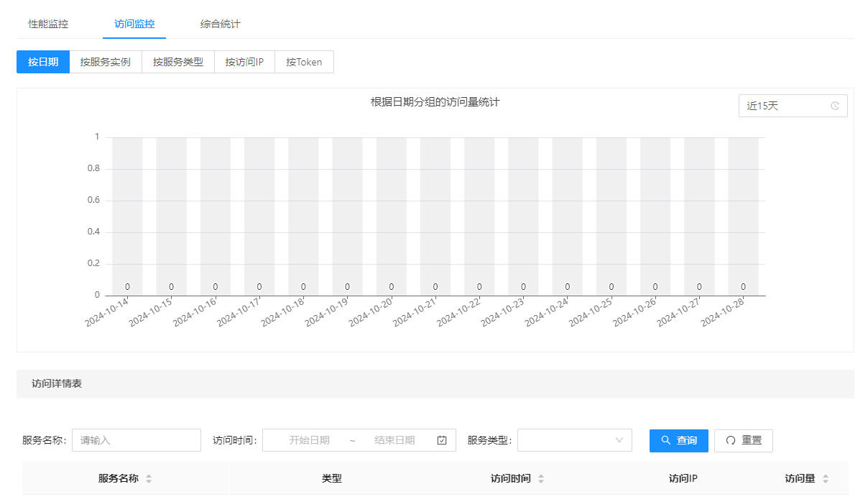This screenshot has width=868, height=502.
Task: Open the 近15天 time range dropdown
Action: (x=793, y=106)
